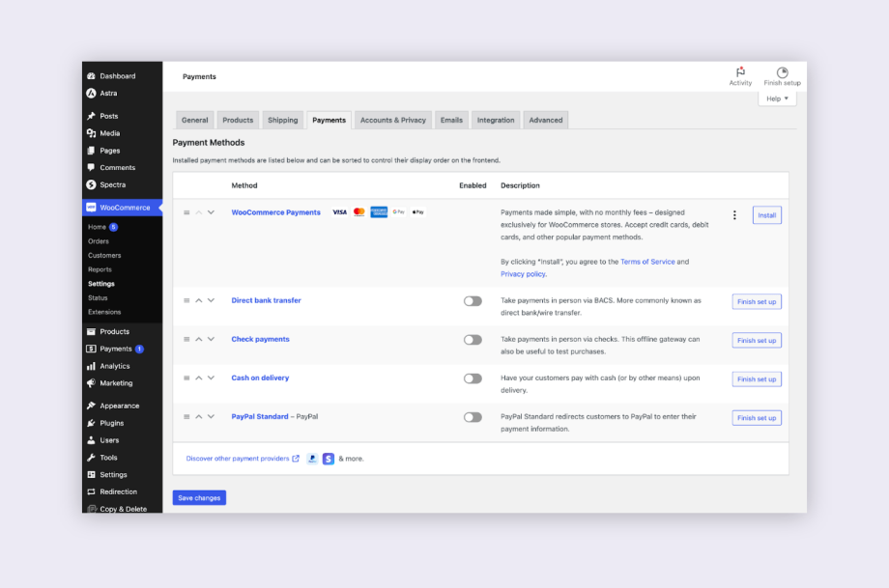
Task: Go to WooCommerce Orders submenu
Action: (x=99, y=241)
